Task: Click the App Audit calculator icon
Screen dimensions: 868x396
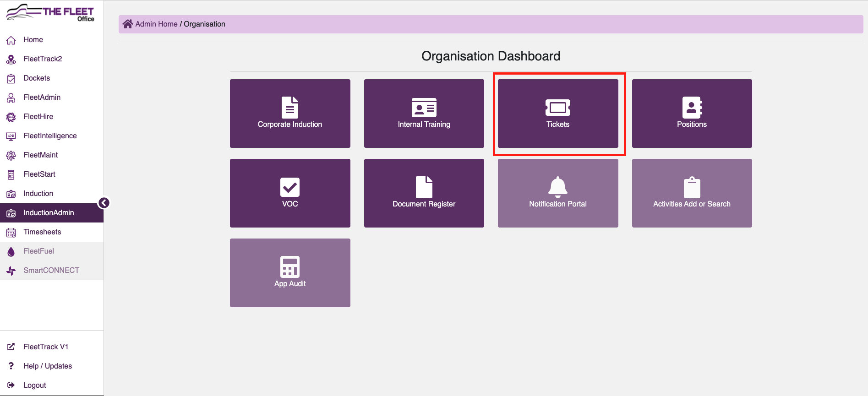Action: pyautogui.click(x=290, y=267)
